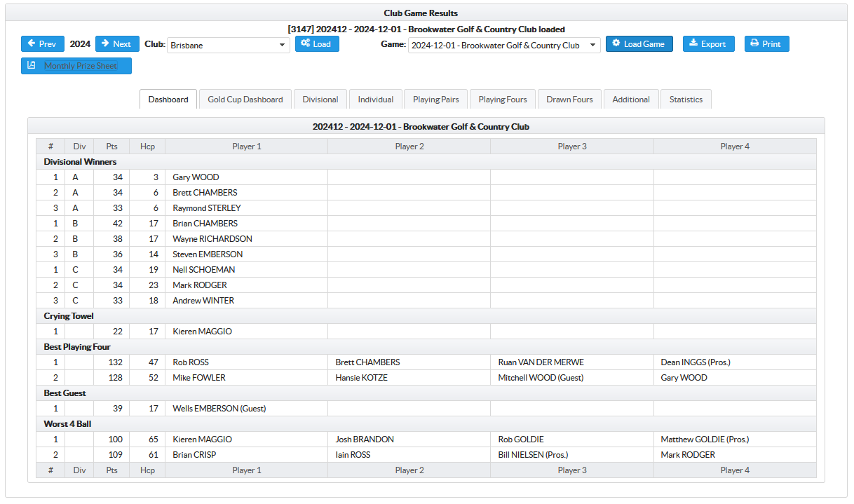This screenshot has width=854, height=504.
Task: Click the Next year arrow button
Action: pos(117,44)
